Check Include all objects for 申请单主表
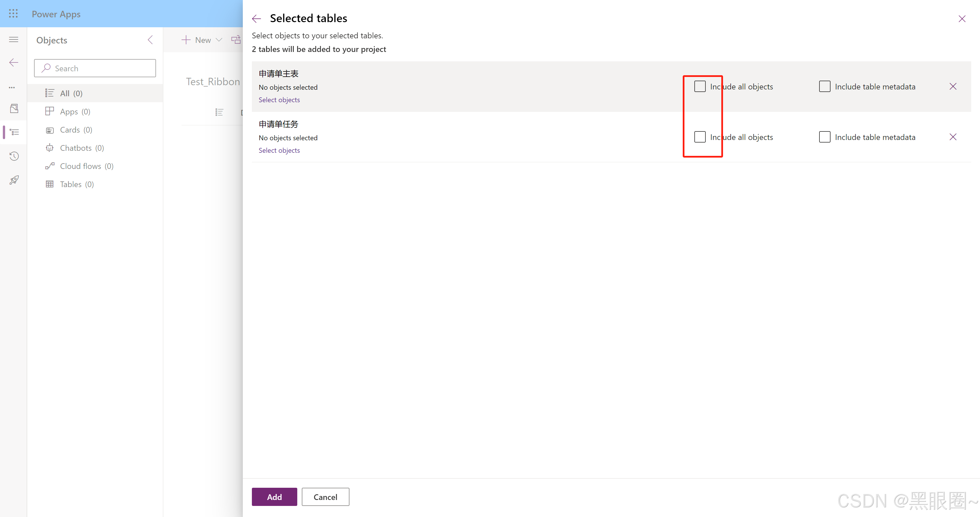The image size is (980, 517). [700, 86]
